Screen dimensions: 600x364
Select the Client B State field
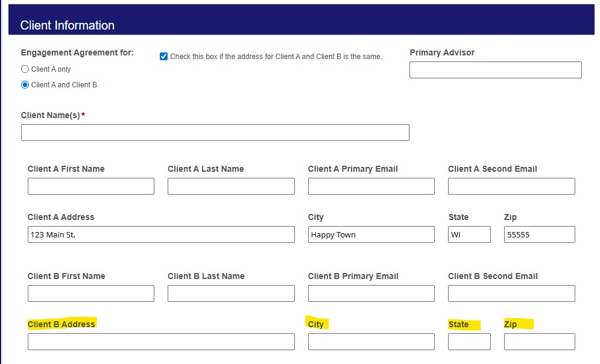470,342
